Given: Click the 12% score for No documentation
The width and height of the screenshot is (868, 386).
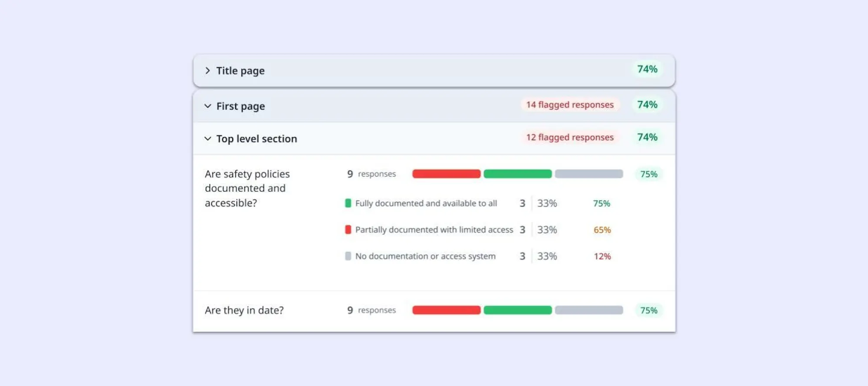Looking at the screenshot, I should [x=602, y=257].
